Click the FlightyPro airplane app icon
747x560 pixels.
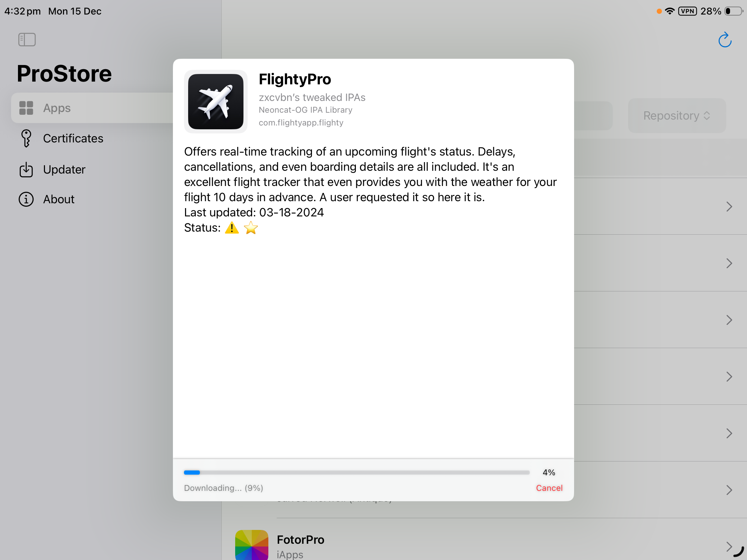pyautogui.click(x=216, y=102)
